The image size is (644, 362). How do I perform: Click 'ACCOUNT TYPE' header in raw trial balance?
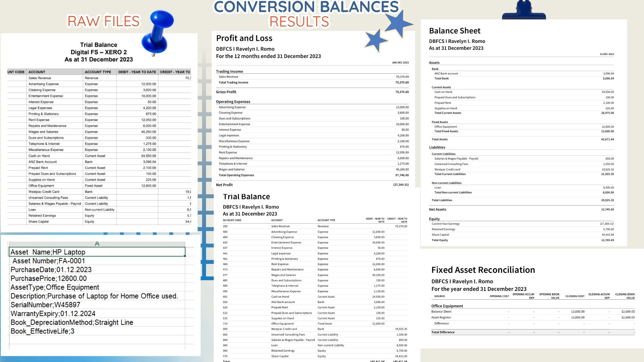pyautogui.click(x=98, y=72)
